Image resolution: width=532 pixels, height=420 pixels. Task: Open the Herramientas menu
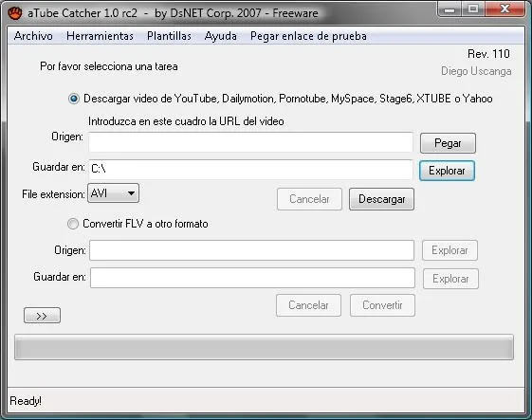(x=100, y=36)
